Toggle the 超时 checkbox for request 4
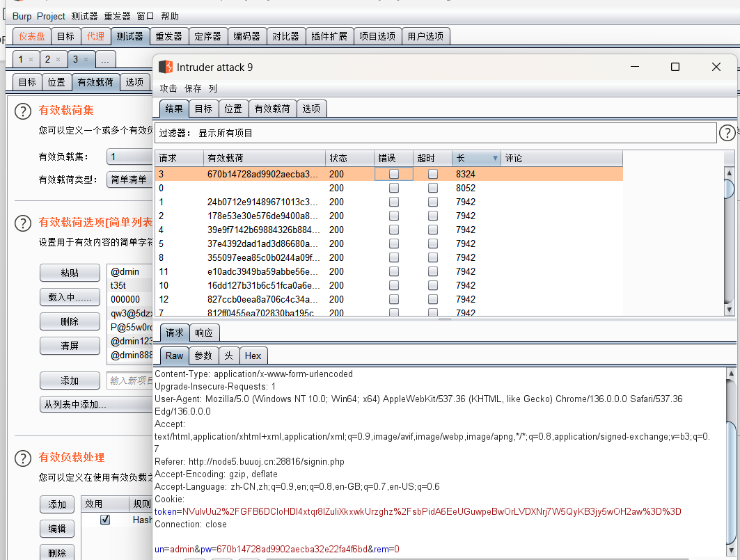Screen dimensions: 740x560 point(433,230)
